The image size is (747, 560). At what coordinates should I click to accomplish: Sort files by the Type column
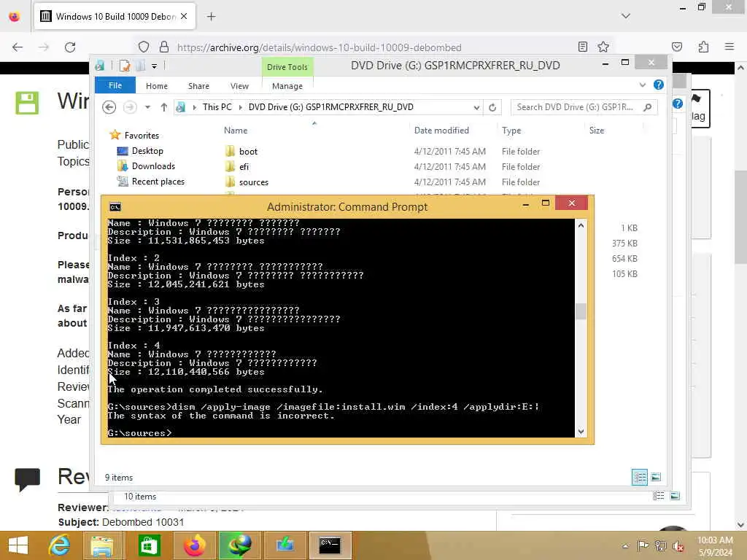pos(511,130)
